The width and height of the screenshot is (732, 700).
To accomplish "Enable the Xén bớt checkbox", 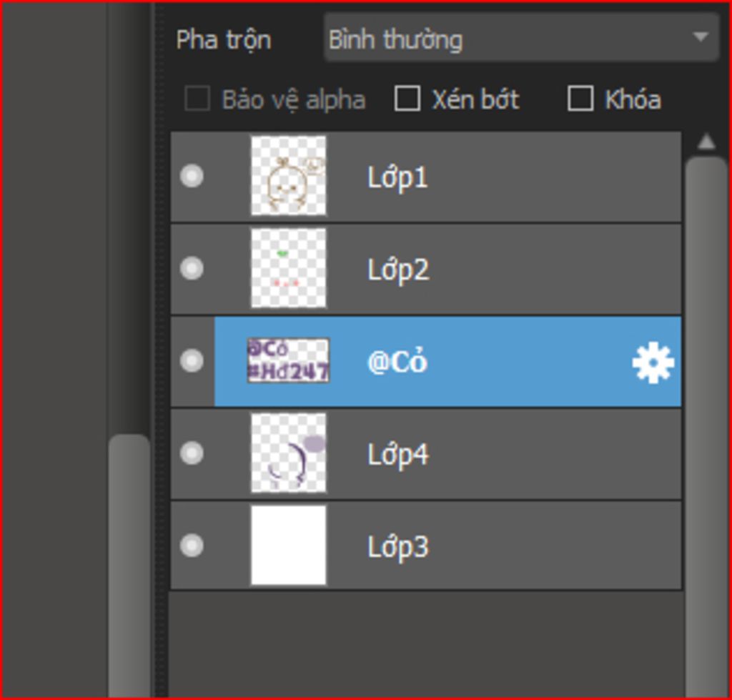I will click(x=407, y=99).
